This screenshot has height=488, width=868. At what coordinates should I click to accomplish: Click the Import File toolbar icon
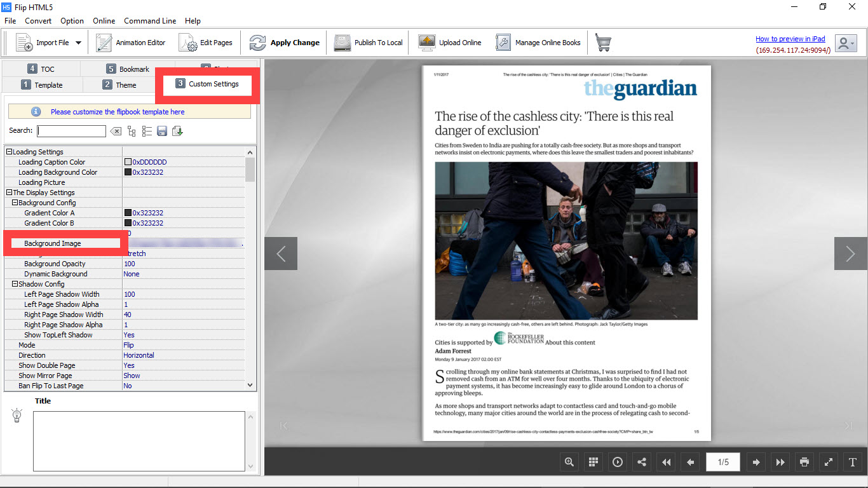[x=24, y=43]
